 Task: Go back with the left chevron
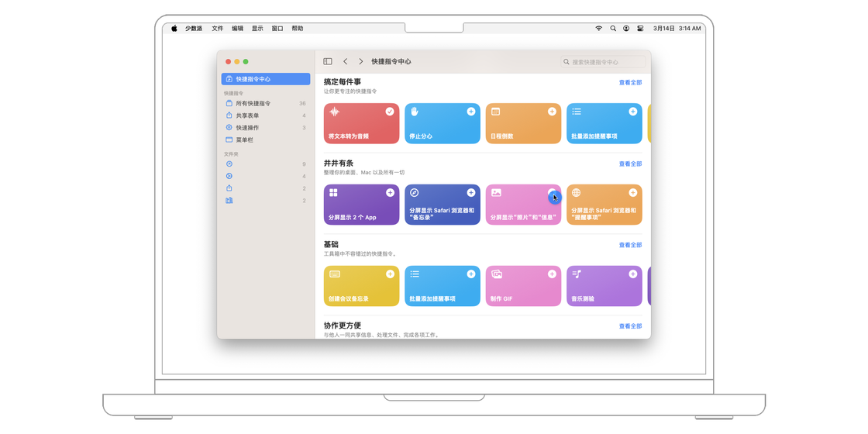click(x=346, y=61)
